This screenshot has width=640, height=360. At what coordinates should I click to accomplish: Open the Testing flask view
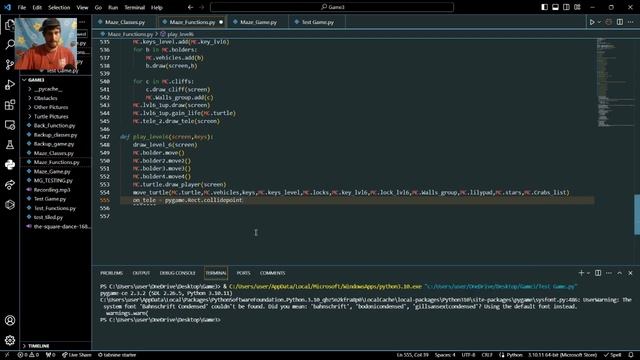click(10, 144)
